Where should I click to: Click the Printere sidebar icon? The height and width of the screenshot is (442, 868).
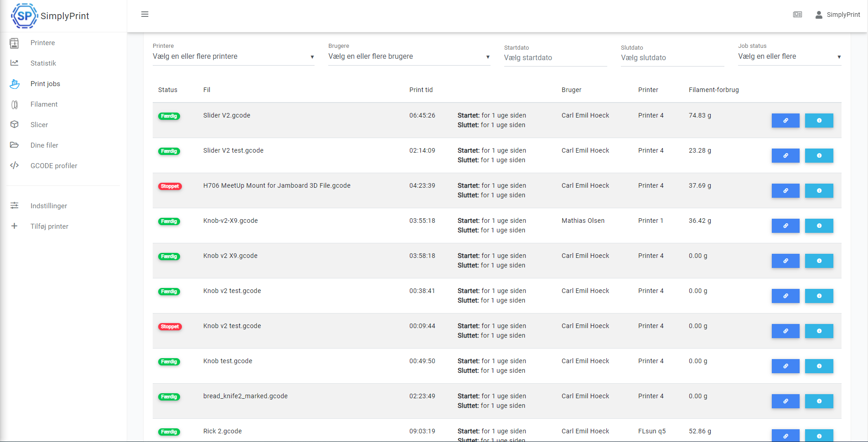point(15,43)
